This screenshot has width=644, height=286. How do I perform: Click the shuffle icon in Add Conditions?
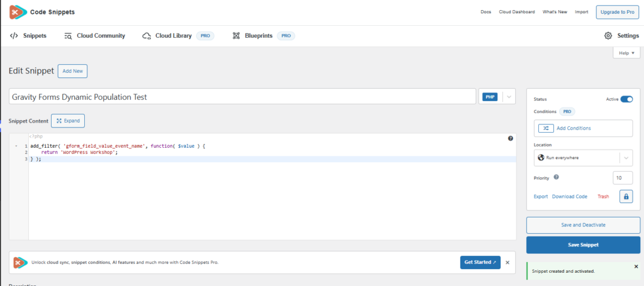[x=546, y=128]
